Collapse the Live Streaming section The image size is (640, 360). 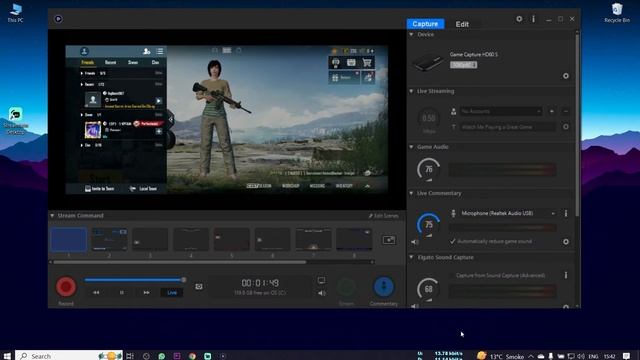(x=411, y=91)
